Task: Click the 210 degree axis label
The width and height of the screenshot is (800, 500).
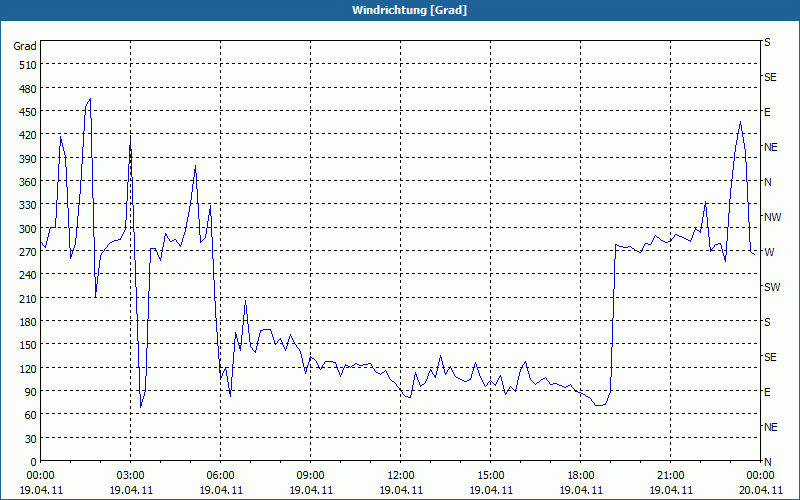Action: tap(28, 299)
